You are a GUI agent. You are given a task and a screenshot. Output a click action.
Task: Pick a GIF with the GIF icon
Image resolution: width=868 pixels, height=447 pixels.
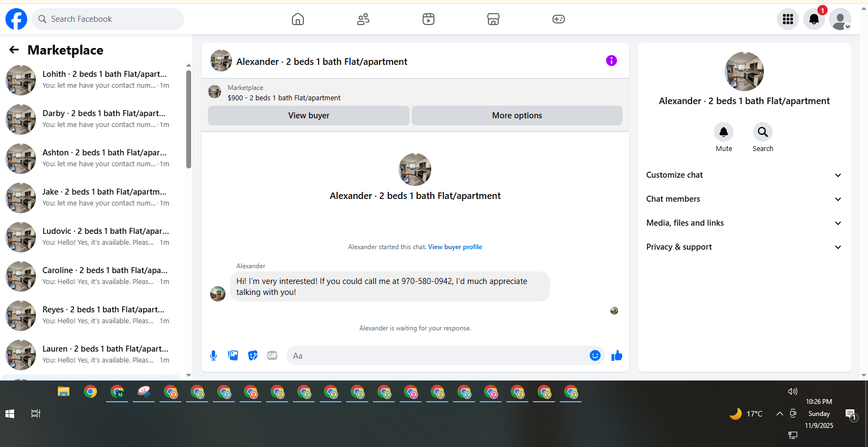coord(272,356)
